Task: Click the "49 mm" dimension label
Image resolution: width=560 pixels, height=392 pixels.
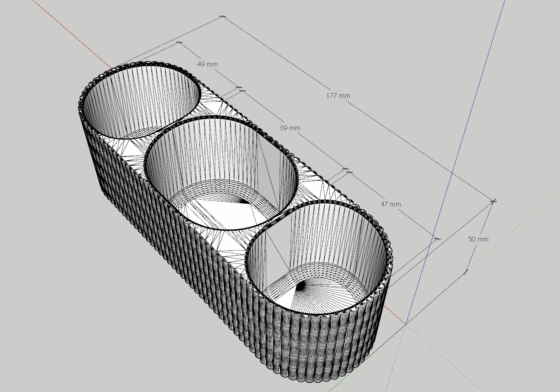Action: pyautogui.click(x=207, y=65)
